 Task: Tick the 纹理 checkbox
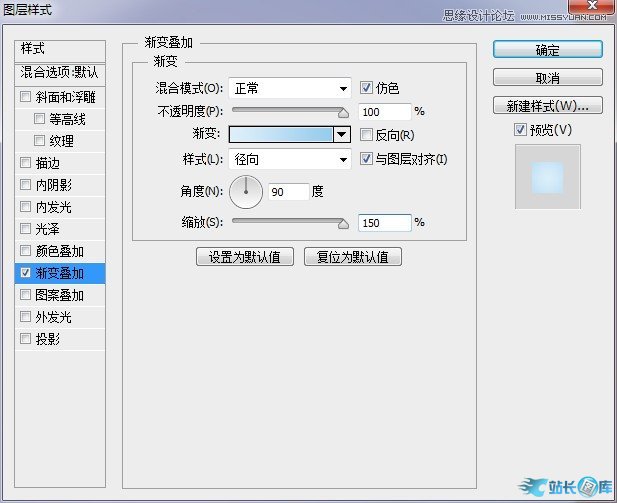pyautogui.click(x=39, y=141)
